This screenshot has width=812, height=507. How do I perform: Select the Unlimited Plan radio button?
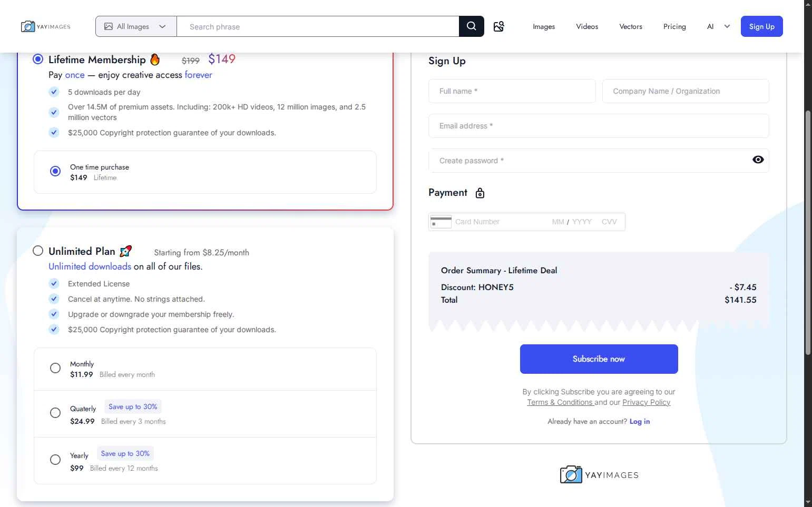click(38, 251)
